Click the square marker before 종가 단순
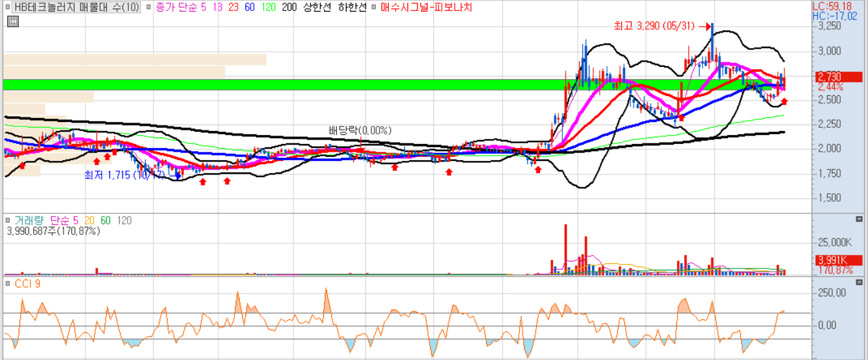The width and height of the screenshot is (868, 360). (x=150, y=8)
